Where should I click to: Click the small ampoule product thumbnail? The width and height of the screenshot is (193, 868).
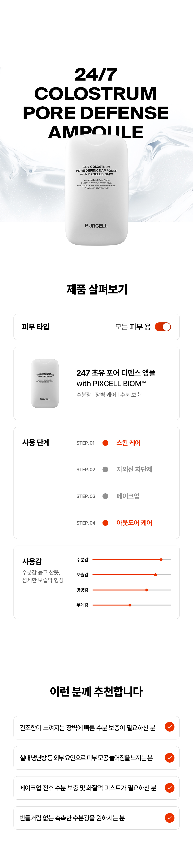click(x=45, y=384)
